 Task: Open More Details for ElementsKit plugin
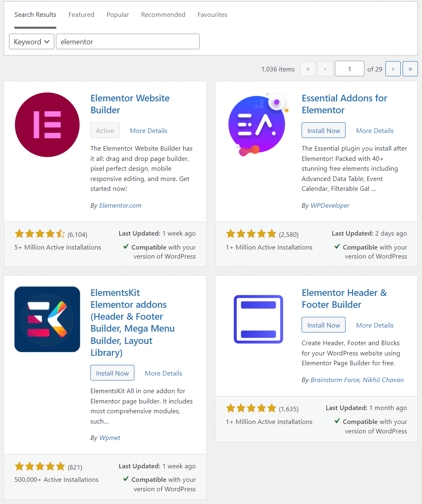point(164,373)
